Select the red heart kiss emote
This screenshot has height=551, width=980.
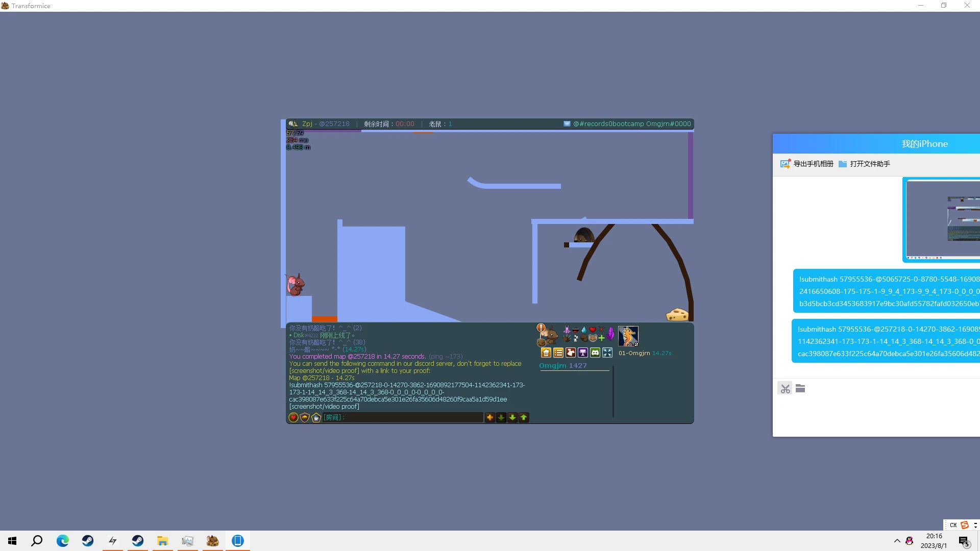(x=593, y=330)
